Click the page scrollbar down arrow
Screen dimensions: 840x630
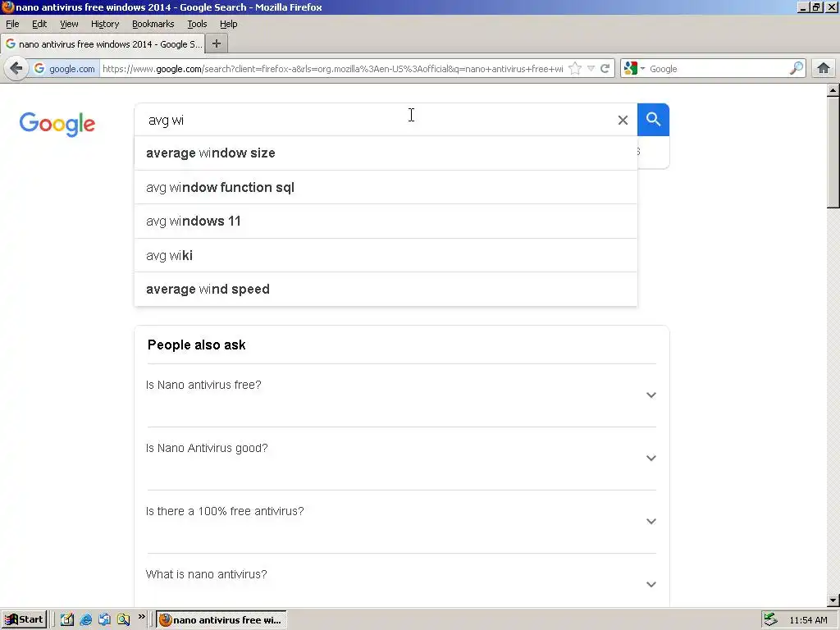[833, 600]
